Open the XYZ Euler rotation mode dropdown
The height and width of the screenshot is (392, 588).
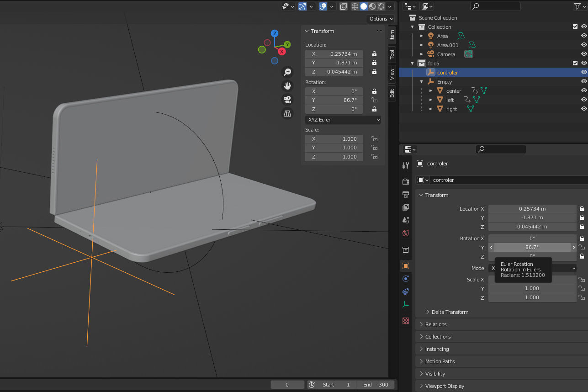click(343, 120)
